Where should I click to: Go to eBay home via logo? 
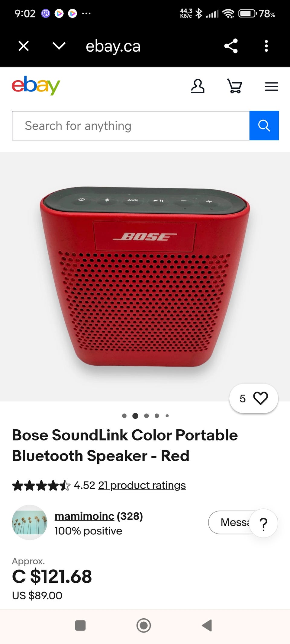[36, 86]
